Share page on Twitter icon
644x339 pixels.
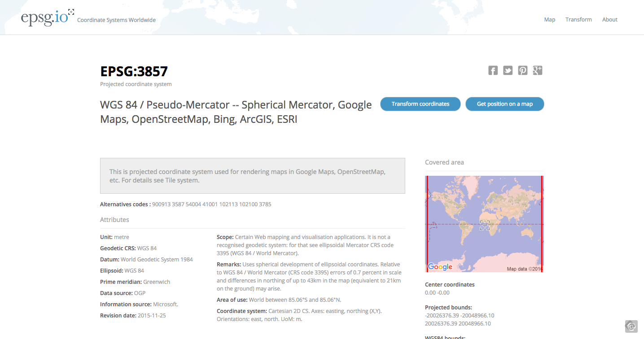pyautogui.click(x=508, y=70)
